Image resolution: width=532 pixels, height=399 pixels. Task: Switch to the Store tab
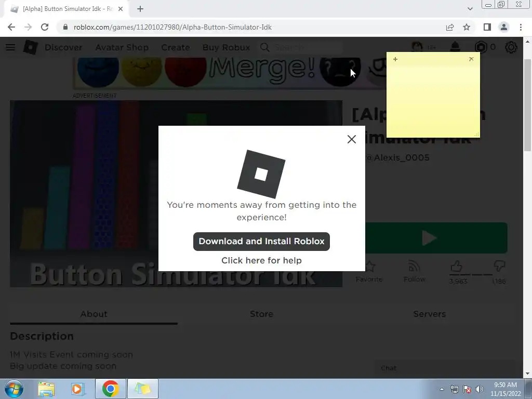[x=261, y=314]
